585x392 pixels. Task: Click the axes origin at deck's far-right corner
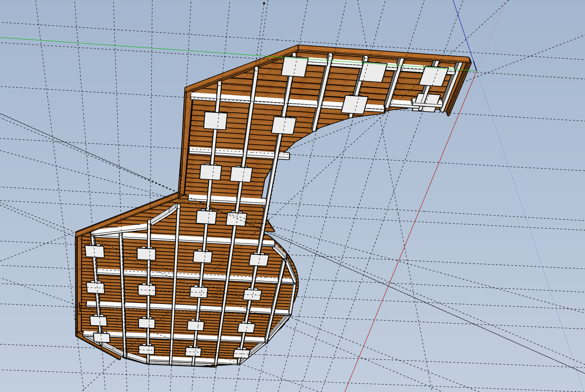(475, 70)
